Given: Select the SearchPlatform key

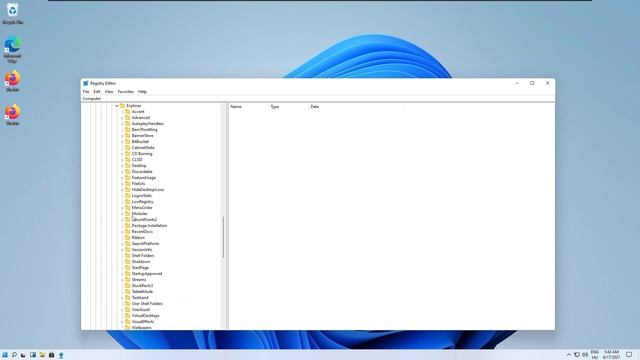Looking at the screenshot, I should pyautogui.click(x=145, y=244).
